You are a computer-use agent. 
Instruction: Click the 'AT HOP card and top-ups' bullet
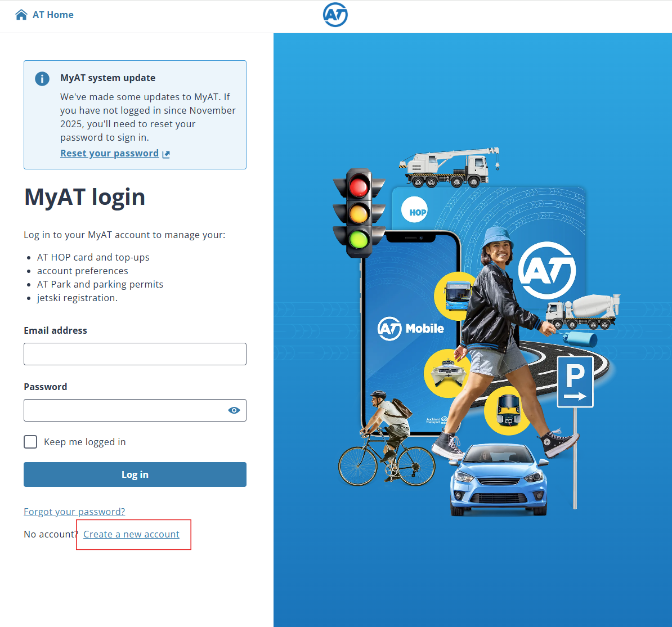pos(93,258)
